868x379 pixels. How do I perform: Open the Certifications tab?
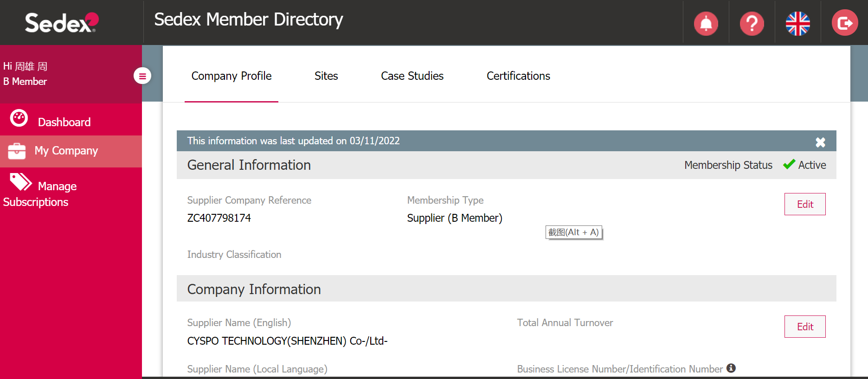click(518, 76)
